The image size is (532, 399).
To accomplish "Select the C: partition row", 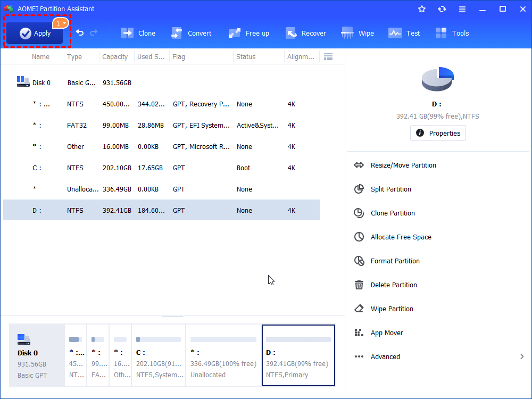I will (x=162, y=168).
